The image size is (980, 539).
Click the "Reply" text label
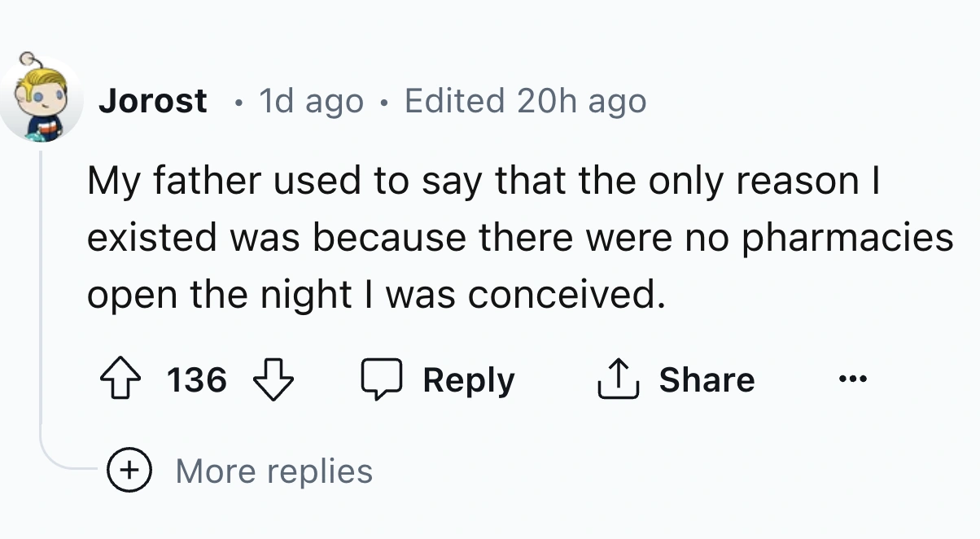click(x=469, y=380)
